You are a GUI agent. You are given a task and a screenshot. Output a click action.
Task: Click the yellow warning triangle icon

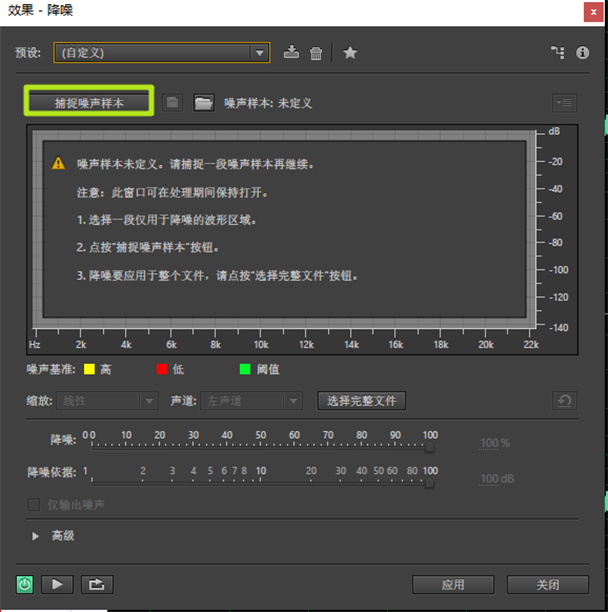click(59, 163)
